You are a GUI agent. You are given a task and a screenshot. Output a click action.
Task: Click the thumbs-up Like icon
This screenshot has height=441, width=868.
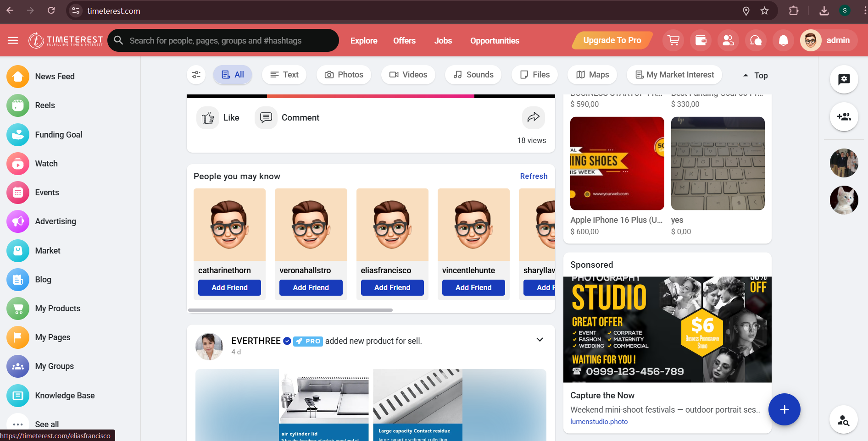pos(208,118)
